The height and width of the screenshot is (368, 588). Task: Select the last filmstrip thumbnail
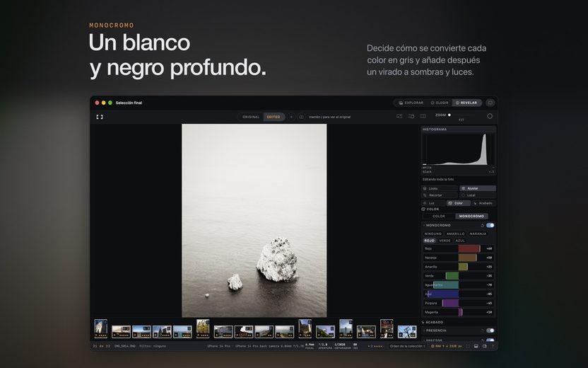pos(407,332)
